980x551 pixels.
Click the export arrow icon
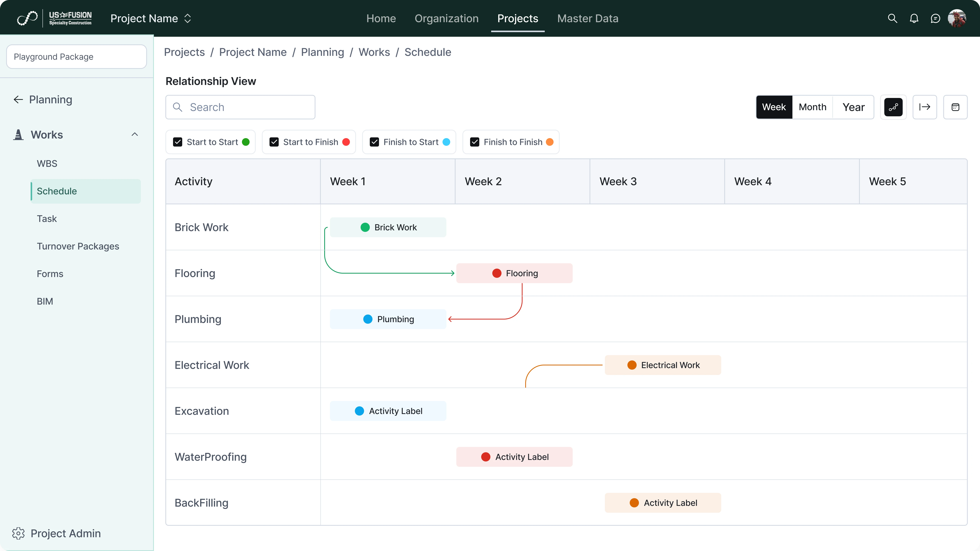pyautogui.click(x=925, y=107)
